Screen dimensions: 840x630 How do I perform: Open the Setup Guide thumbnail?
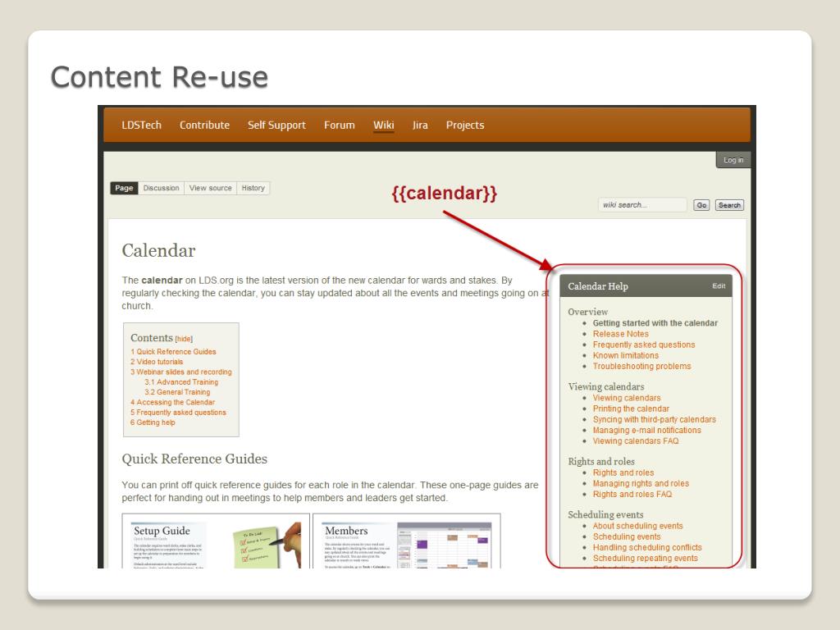point(216,541)
